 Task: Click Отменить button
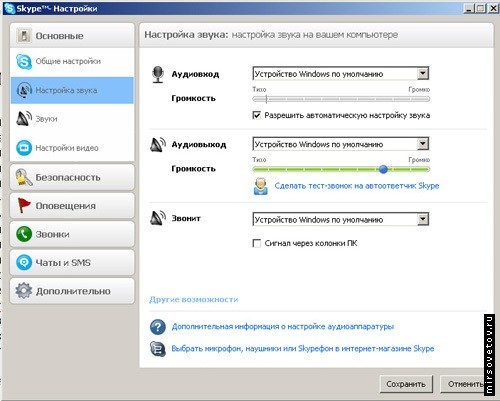pos(463,384)
